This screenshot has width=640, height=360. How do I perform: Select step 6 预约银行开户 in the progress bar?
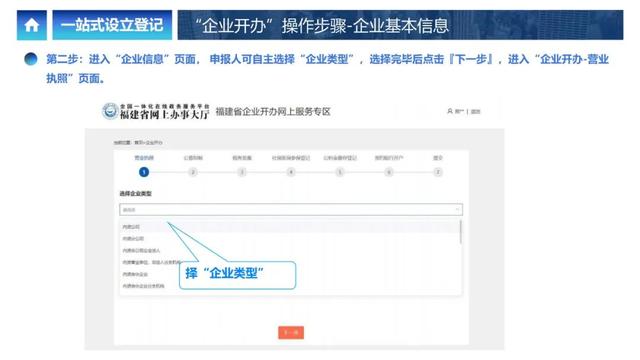point(389,172)
